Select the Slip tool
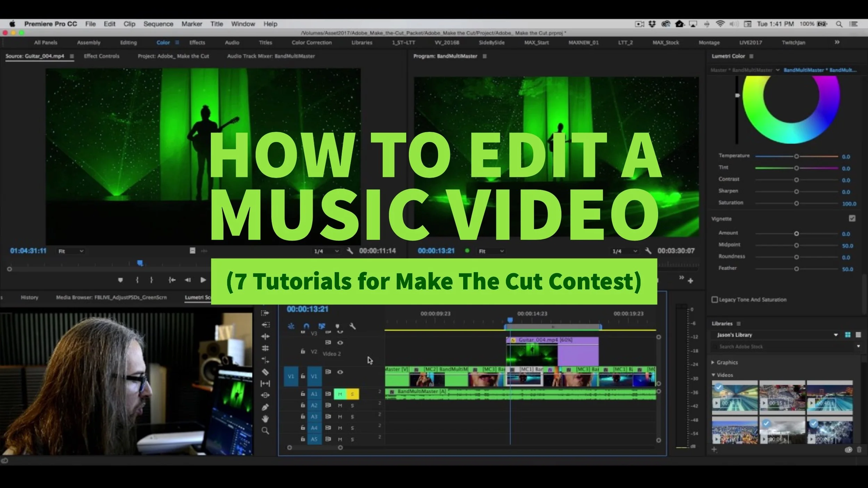Image resolution: width=868 pixels, height=488 pixels. 265,384
